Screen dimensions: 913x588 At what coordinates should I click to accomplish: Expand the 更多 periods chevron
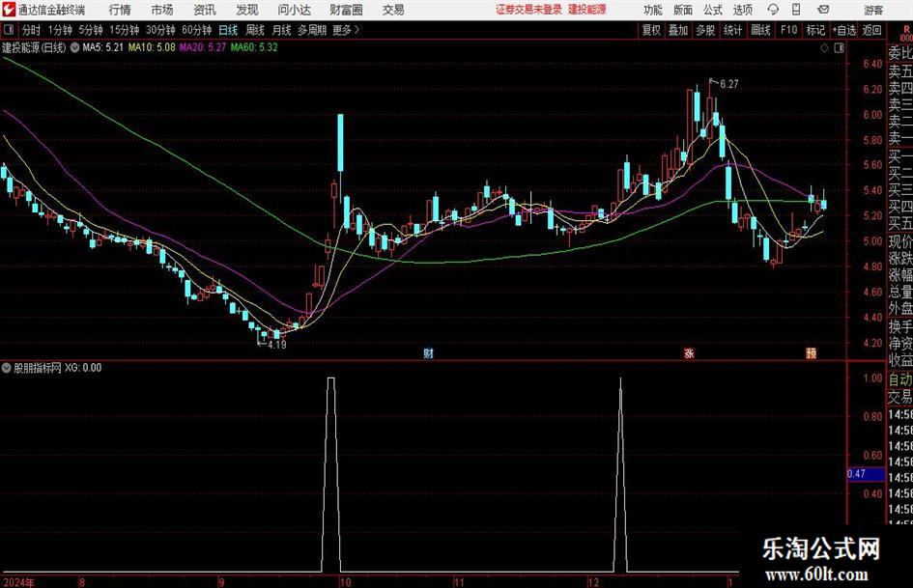point(357,30)
